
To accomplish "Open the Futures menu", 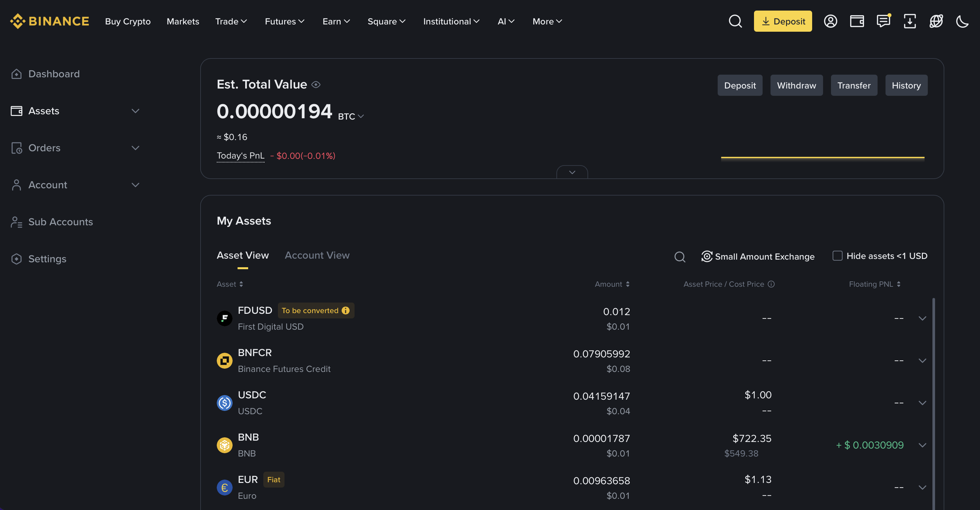I will tap(284, 21).
